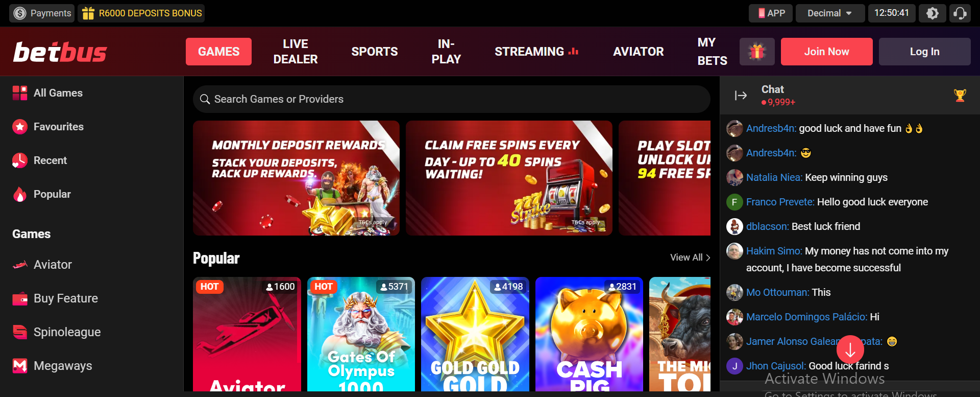980x397 pixels.
Task: Open the Payments link in top bar
Action: point(42,13)
